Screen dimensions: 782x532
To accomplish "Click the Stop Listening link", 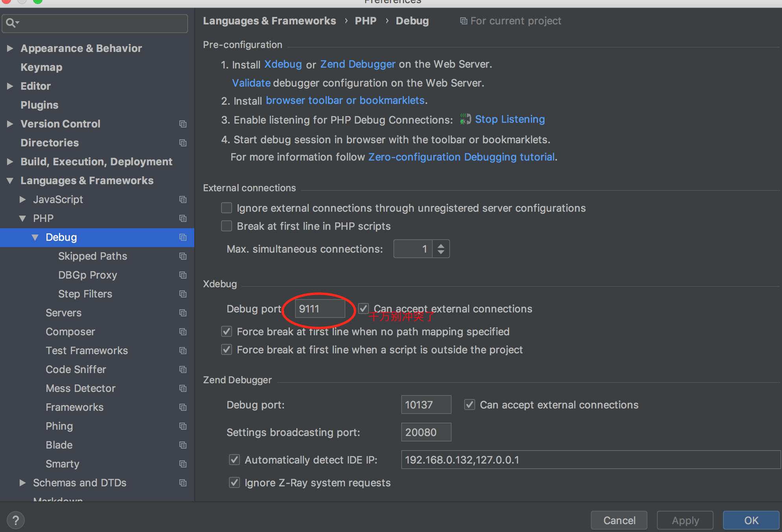I will (509, 119).
